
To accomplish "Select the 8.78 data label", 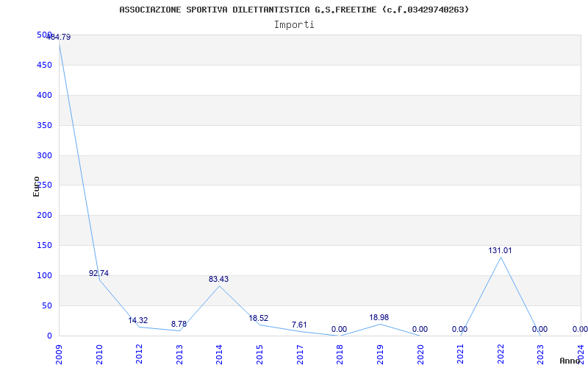I will pos(179,324).
